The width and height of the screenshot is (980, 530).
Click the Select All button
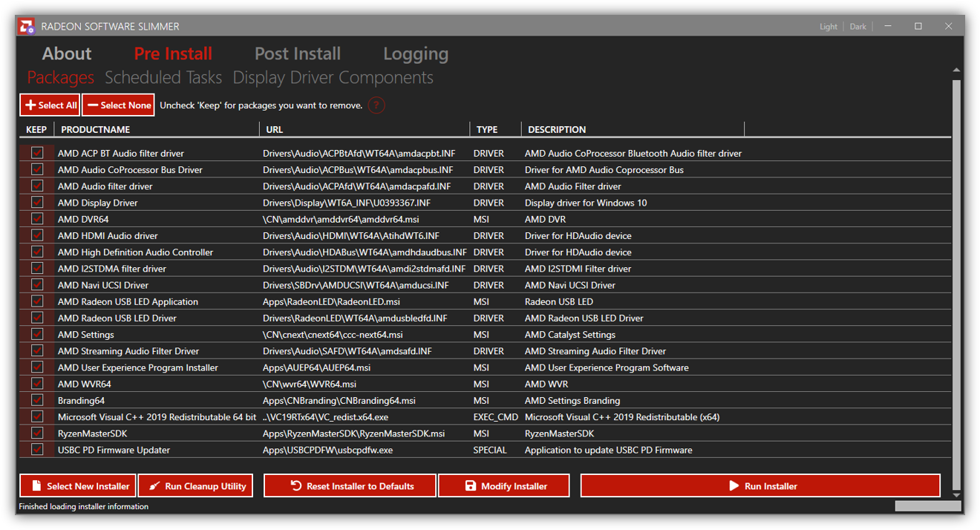[50, 105]
